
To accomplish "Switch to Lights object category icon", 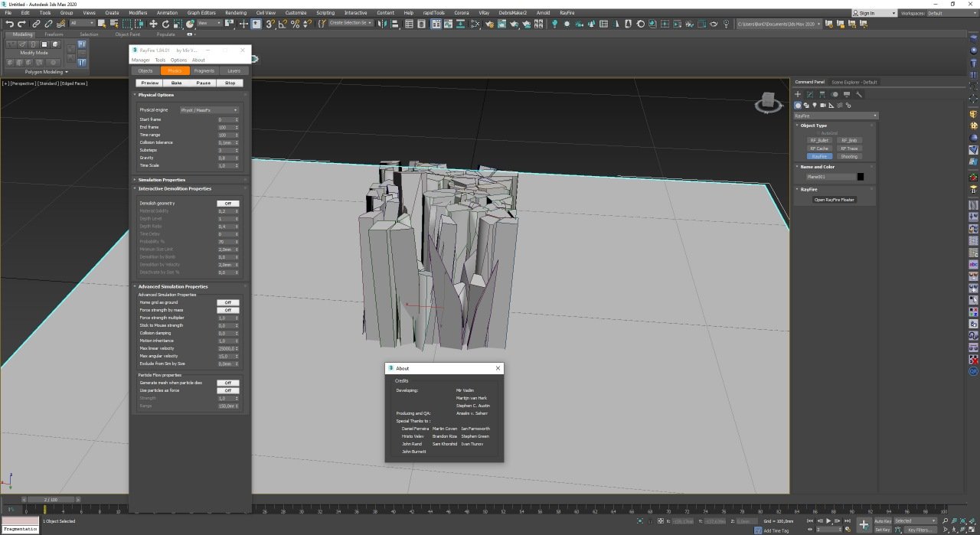I will pos(815,105).
